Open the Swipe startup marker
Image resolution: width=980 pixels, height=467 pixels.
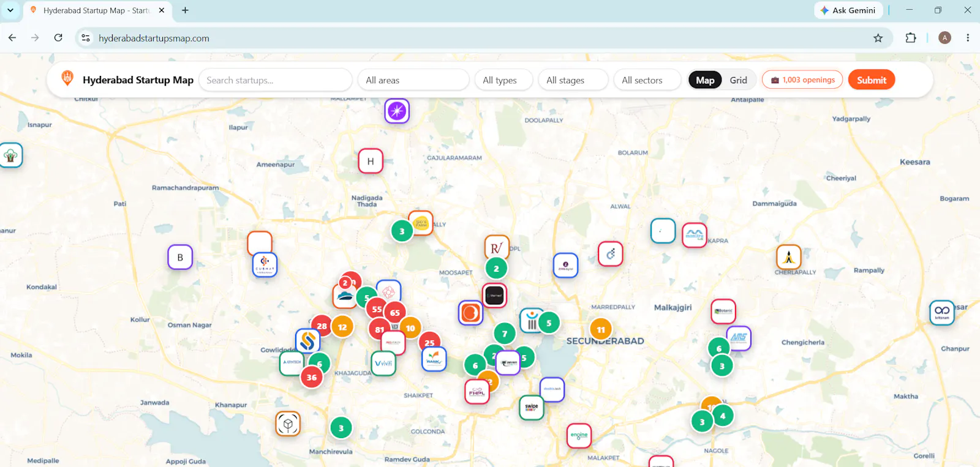[x=532, y=407]
